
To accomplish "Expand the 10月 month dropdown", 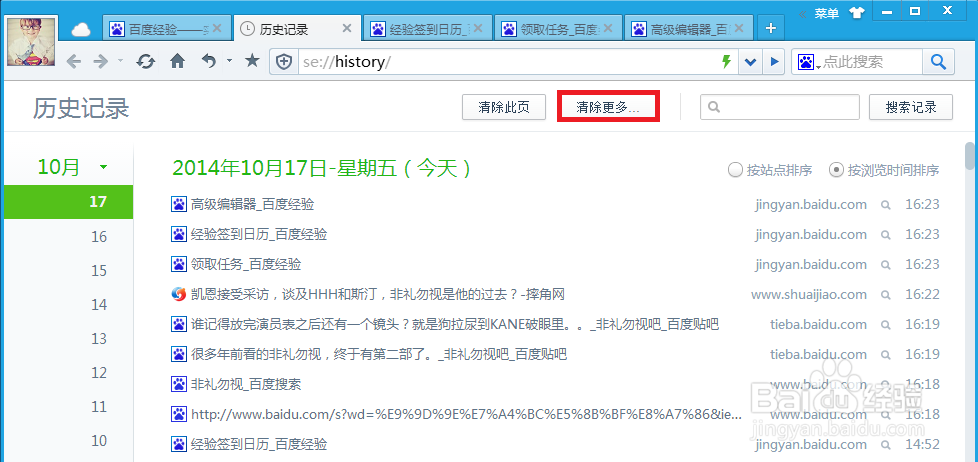I will tap(104, 167).
